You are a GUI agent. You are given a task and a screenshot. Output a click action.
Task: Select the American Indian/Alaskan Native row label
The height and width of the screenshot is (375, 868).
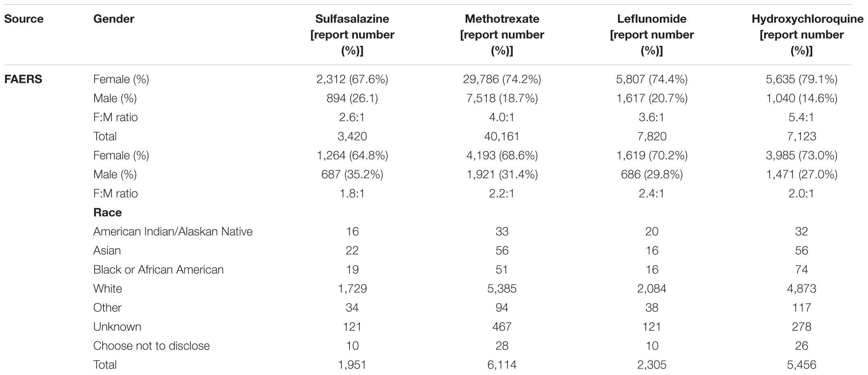(173, 231)
